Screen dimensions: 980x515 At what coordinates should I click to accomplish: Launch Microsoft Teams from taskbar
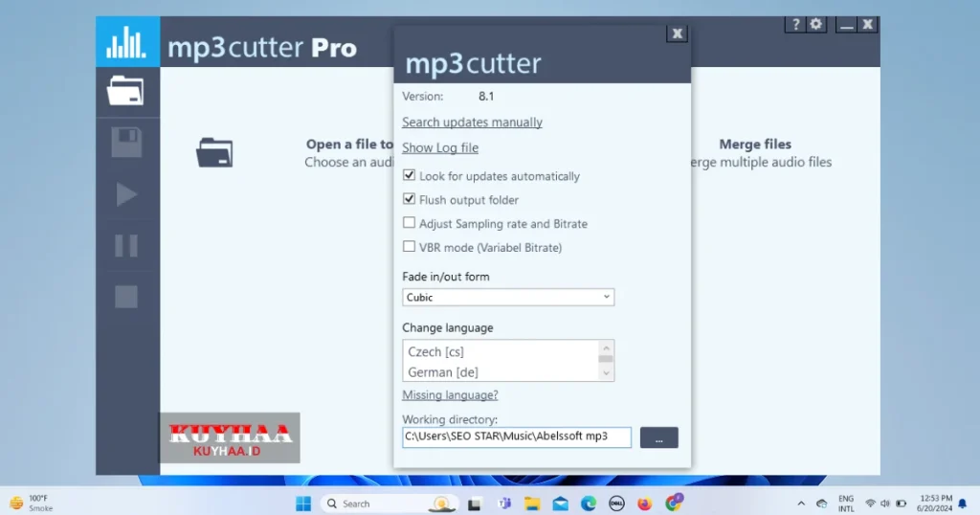pos(503,504)
